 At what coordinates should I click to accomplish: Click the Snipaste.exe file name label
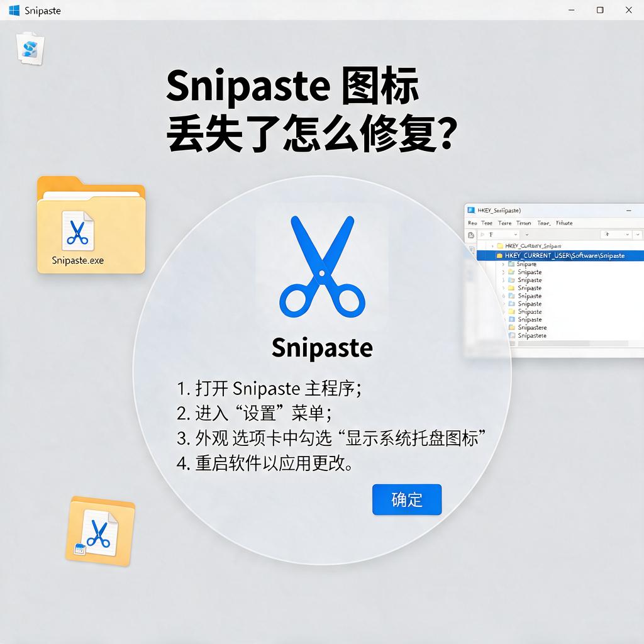(x=77, y=260)
